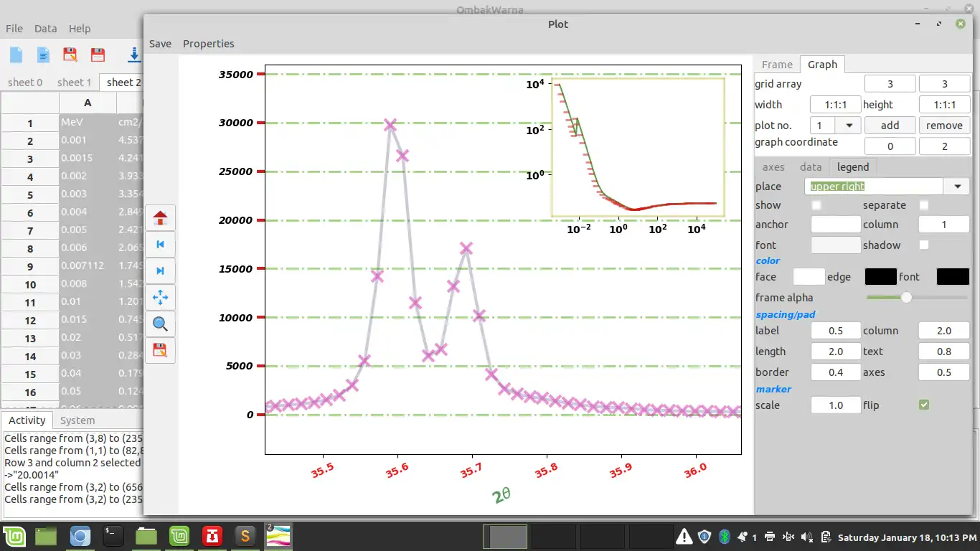Switch to the Frame tab
The width and height of the screenshot is (980, 551).
(777, 65)
